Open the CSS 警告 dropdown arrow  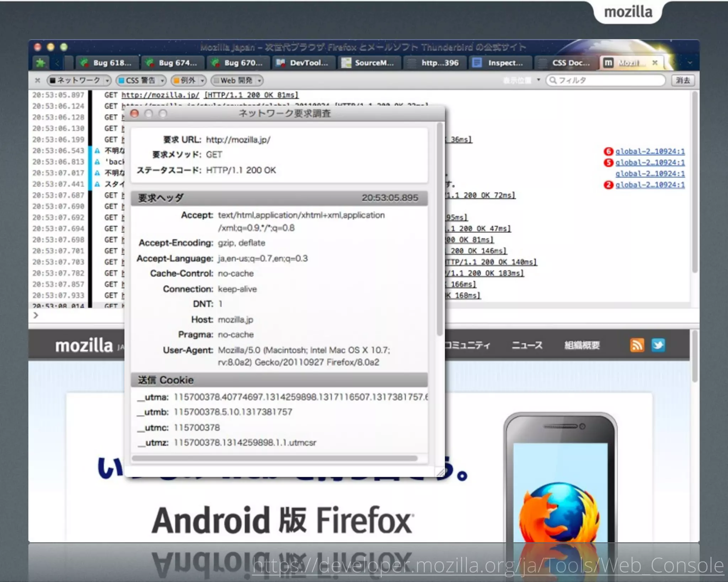point(162,81)
